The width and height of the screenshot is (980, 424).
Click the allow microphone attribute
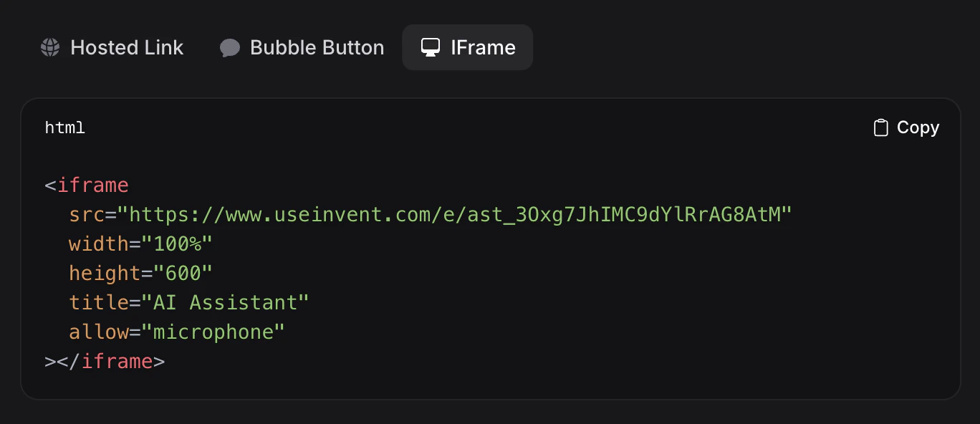[176, 332]
